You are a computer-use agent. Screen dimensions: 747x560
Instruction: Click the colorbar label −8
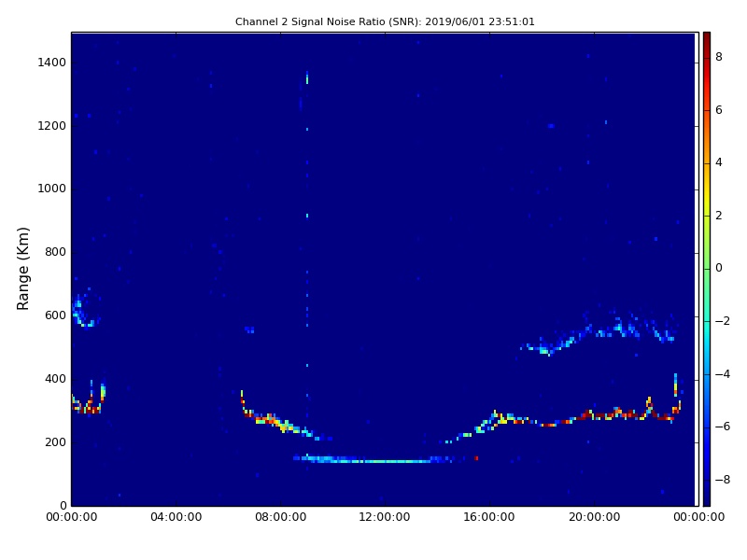723,480
